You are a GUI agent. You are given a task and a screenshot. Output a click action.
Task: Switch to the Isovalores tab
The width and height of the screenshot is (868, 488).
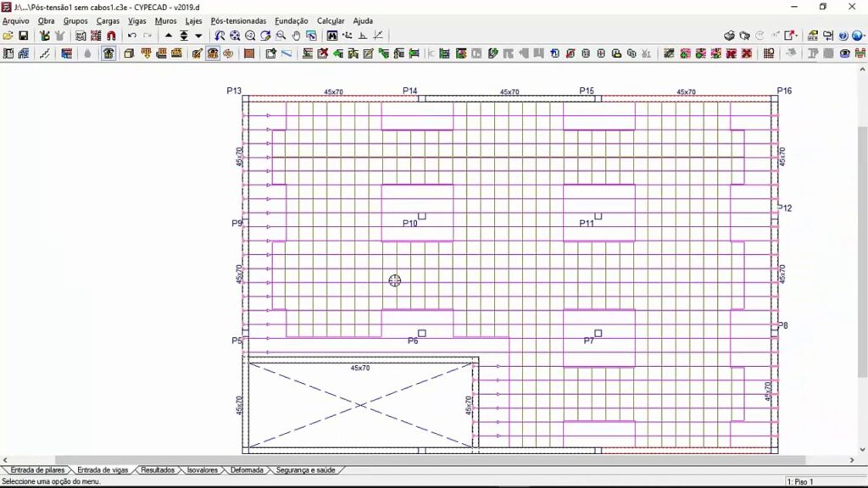tap(202, 469)
